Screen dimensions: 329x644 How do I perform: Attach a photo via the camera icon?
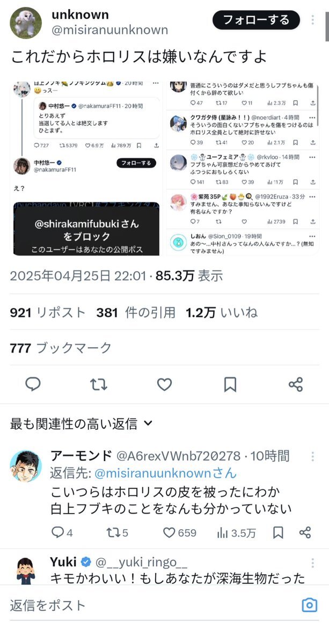[x=310, y=605]
